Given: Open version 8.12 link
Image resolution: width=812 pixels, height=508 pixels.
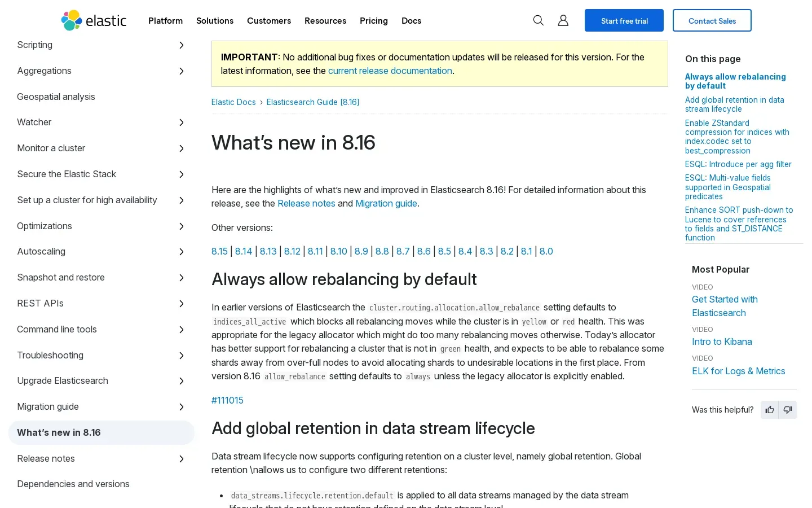Looking at the screenshot, I should [x=292, y=252].
